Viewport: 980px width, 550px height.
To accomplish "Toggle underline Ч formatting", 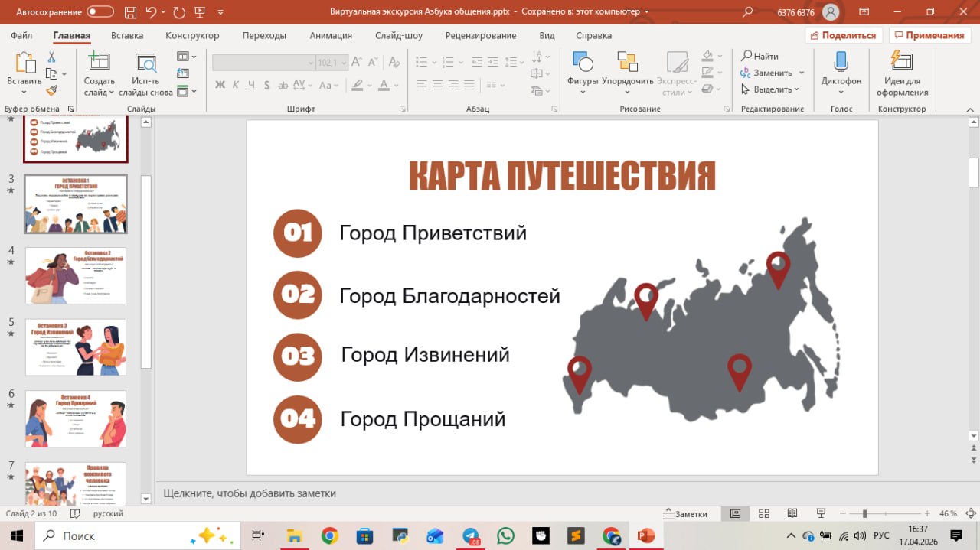I will [x=252, y=85].
